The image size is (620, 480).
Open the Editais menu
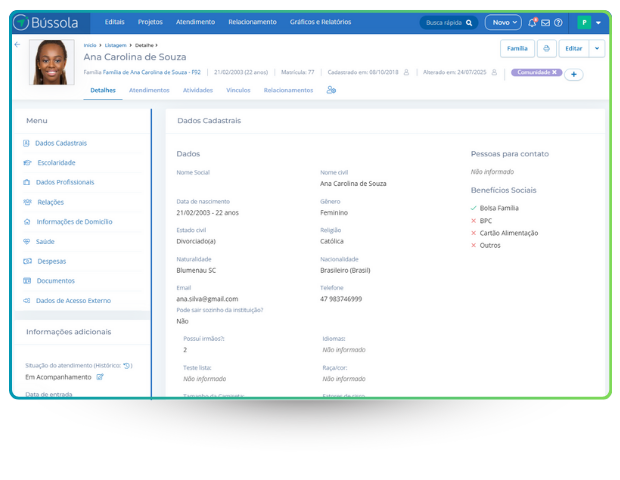115,22
